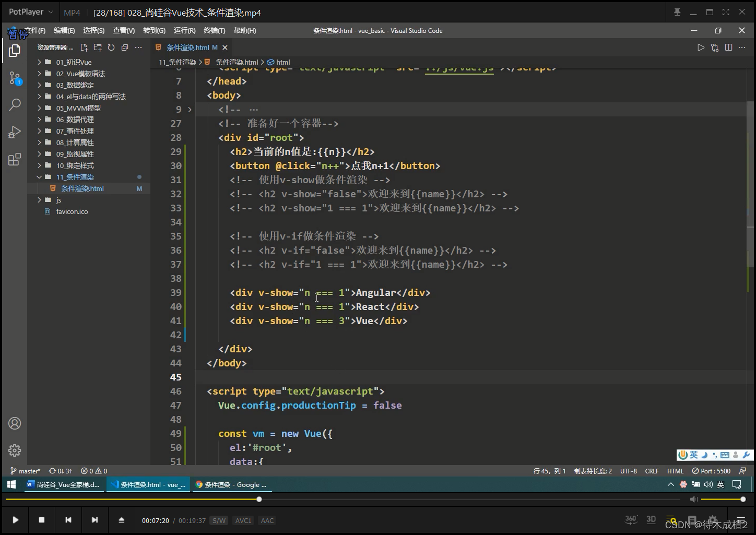Click the errors and warnings status indicator
This screenshot has width=756, height=535.
(94, 471)
